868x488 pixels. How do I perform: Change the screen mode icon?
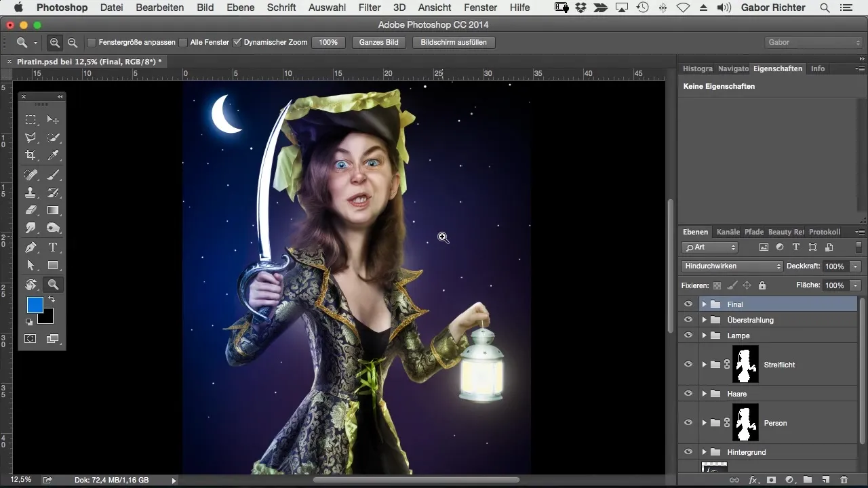53,338
